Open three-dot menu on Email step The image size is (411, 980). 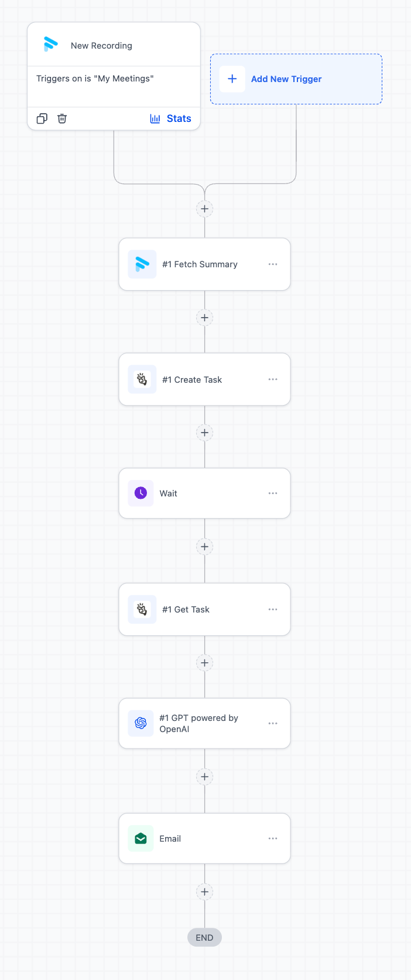(273, 838)
